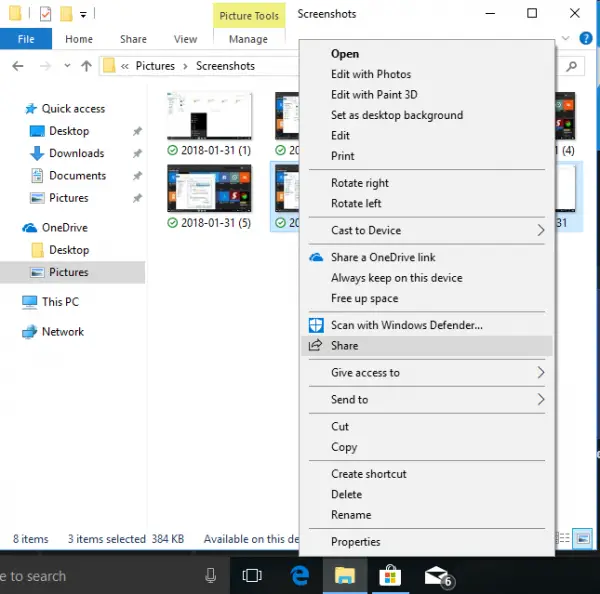Switch to the View ribbon tab
The width and height of the screenshot is (600, 594).
[x=185, y=39]
